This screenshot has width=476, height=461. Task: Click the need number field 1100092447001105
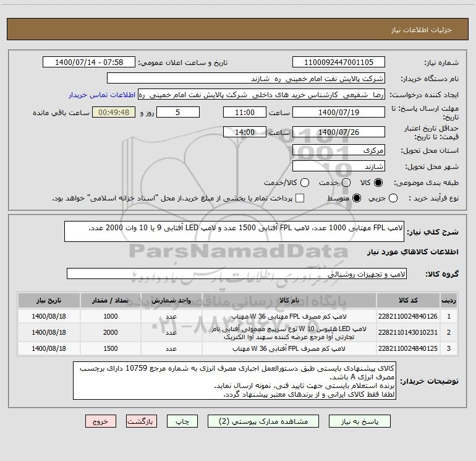pyautogui.click(x=338, y=62)
